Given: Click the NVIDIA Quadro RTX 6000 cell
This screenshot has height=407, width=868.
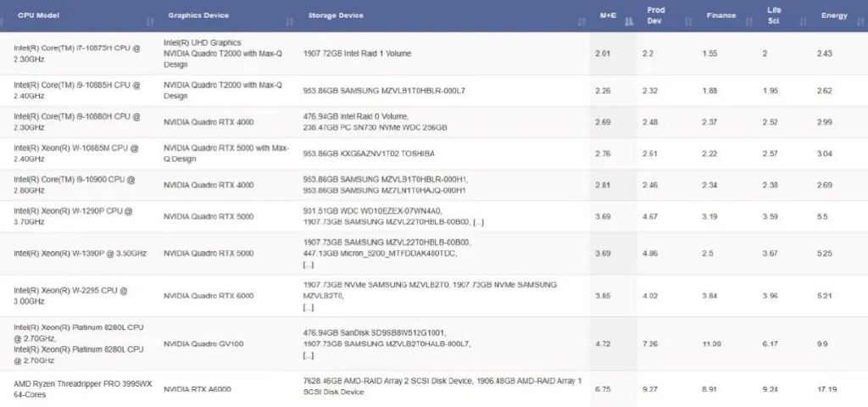Looking at the screenshot, I should point(209,296).
